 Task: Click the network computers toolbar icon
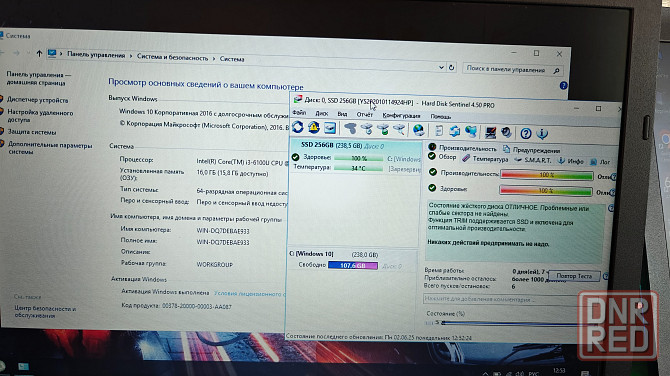point(470,132)
